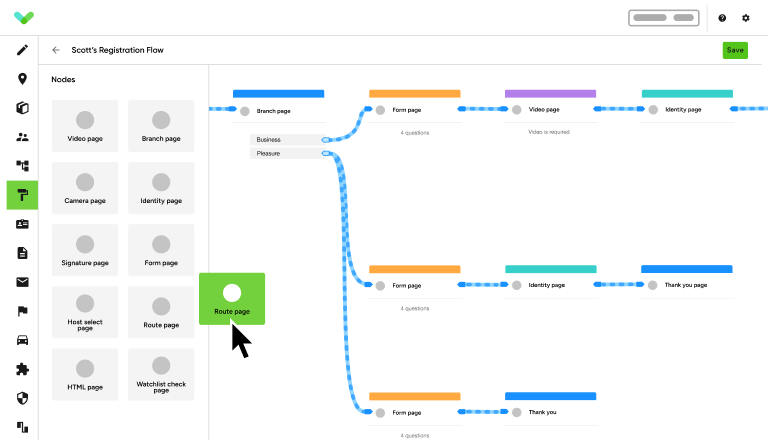Screen dimensions: 768x440
Task: Click the green dragged Route page tile
Action: tap(232, 298)
